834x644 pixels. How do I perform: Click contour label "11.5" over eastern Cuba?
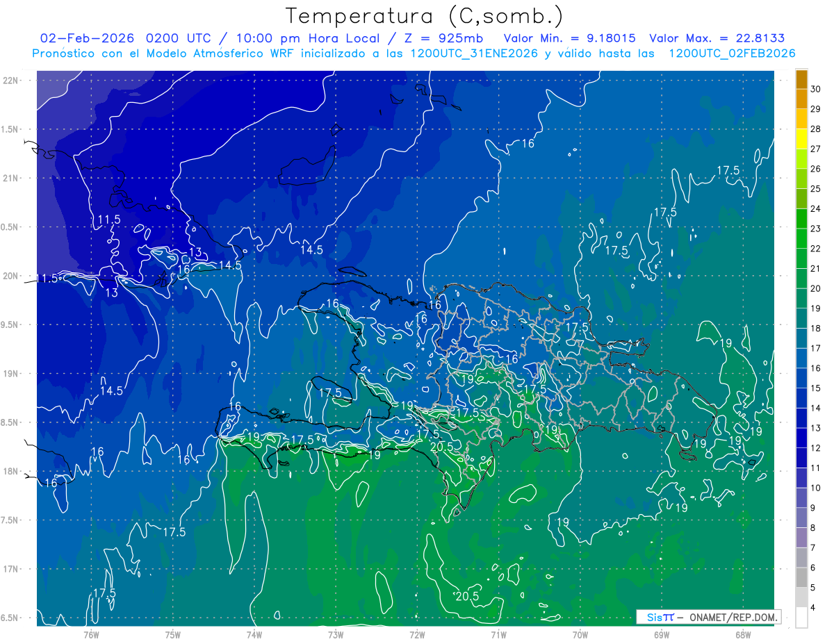(x=108, y=220)
